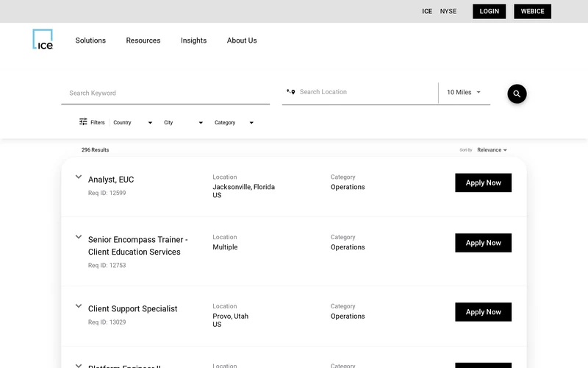The width and height of the screenshot is (588, 368).
Task: Click Req ID: 12753 text
Action: tap(107, 265)
